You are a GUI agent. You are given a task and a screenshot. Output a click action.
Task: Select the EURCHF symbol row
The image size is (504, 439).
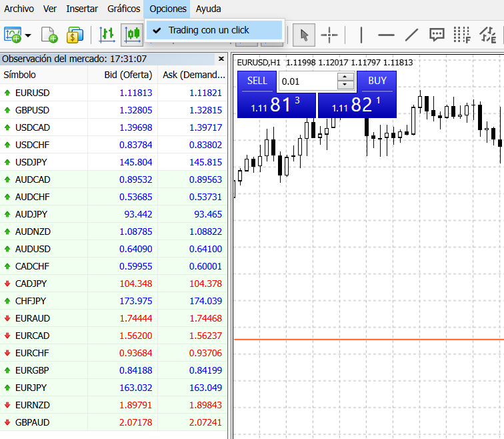(x=114, y=354)
